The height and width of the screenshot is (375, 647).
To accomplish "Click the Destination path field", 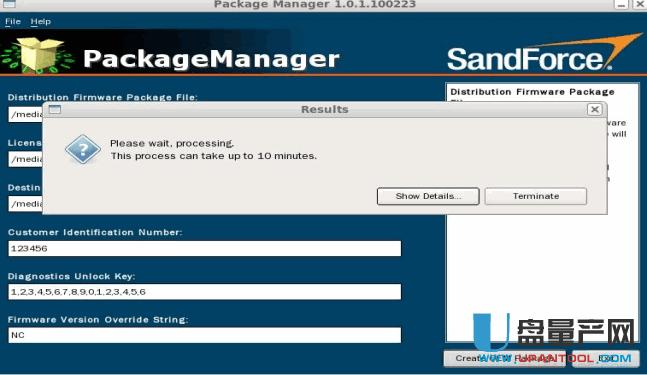I will (26, 204).
